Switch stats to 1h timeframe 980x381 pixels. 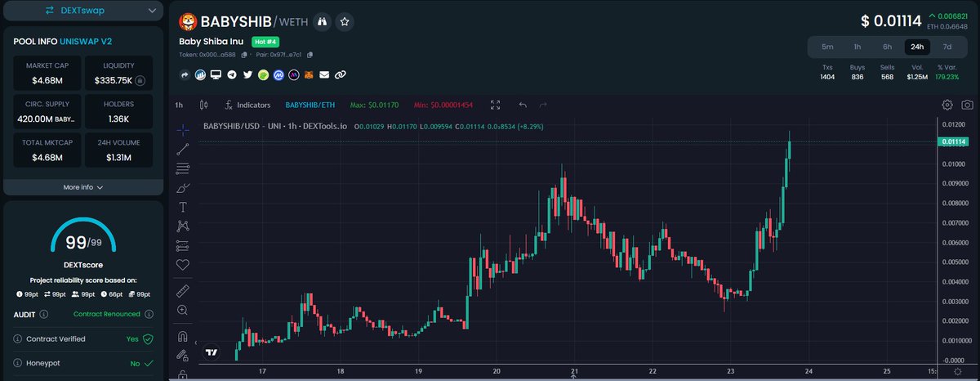[857, 47]
